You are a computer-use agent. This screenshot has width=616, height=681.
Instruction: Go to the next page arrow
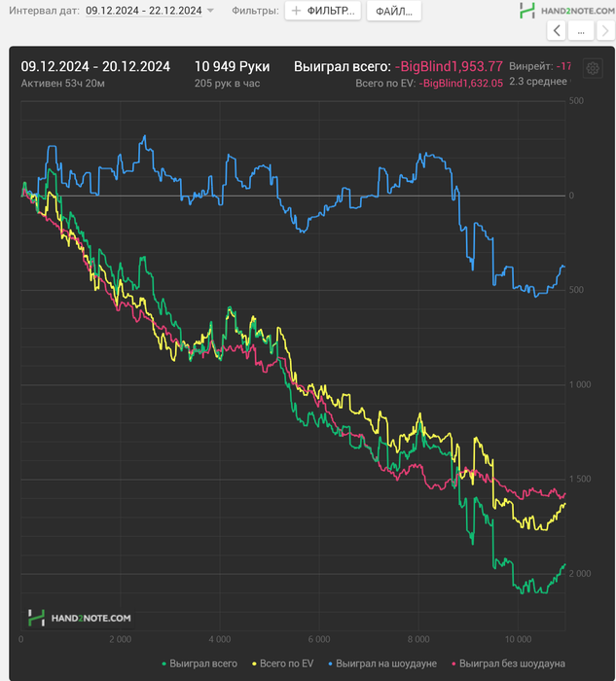[604, 31]
